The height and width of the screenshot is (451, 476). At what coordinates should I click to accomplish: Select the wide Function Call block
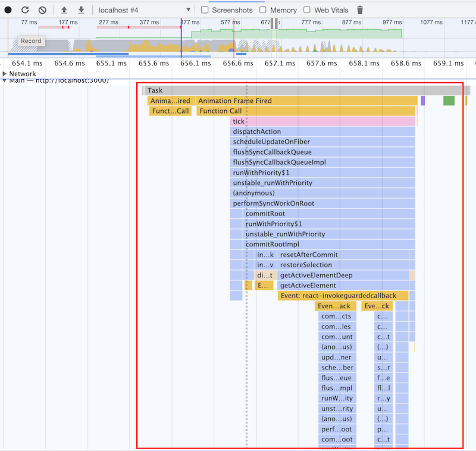(x=306, y=111)
